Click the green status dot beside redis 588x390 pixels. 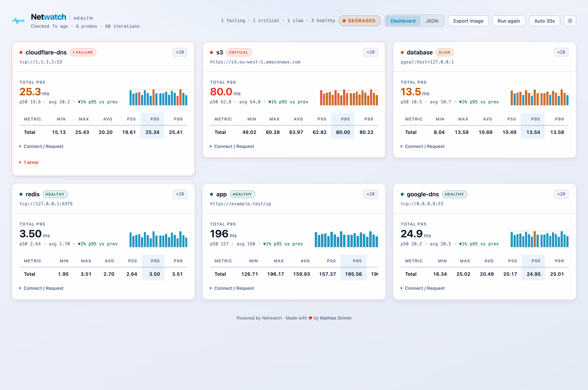pos(21,194)
